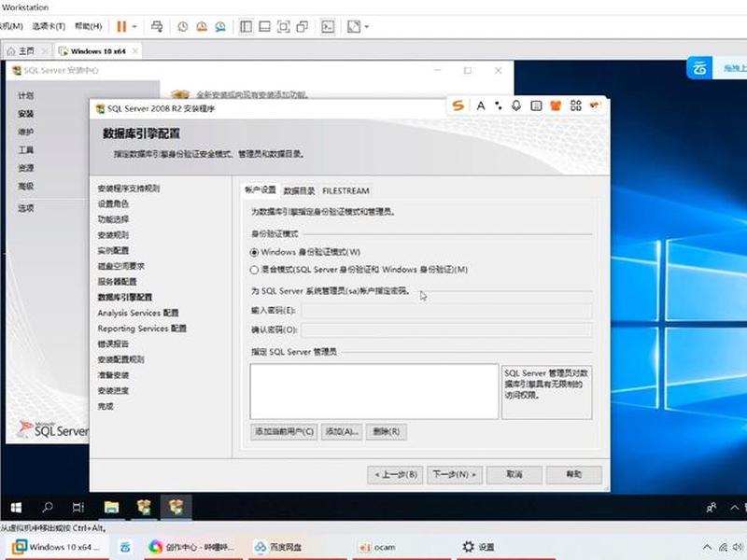The height and width of the screenshot is (560, 747).
Task: Close the Windows 10 x64 tab
Action: pos(134,51)
